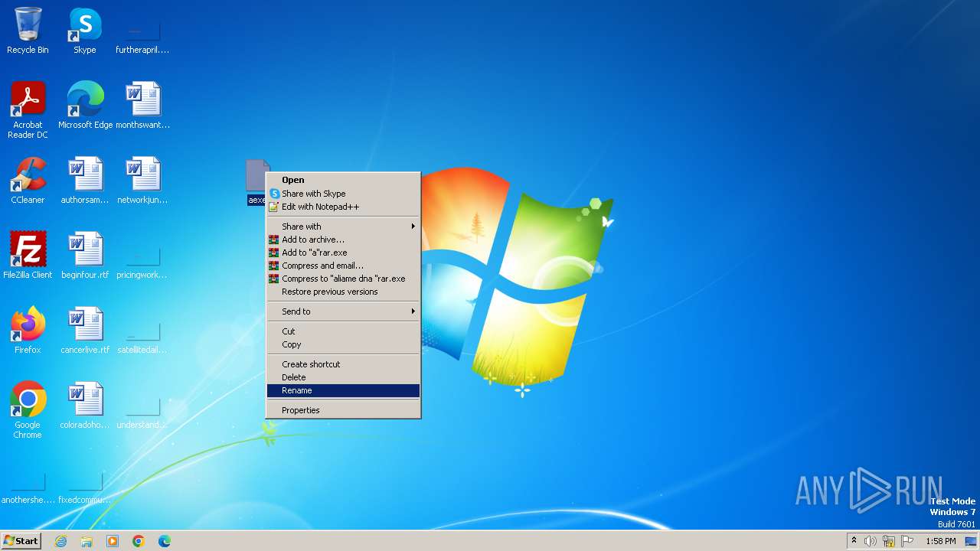Select the Microsoft Edge desktop shortcut
Image resolution: width=980 pixels, height=551 pixels.
click(85, 106)
